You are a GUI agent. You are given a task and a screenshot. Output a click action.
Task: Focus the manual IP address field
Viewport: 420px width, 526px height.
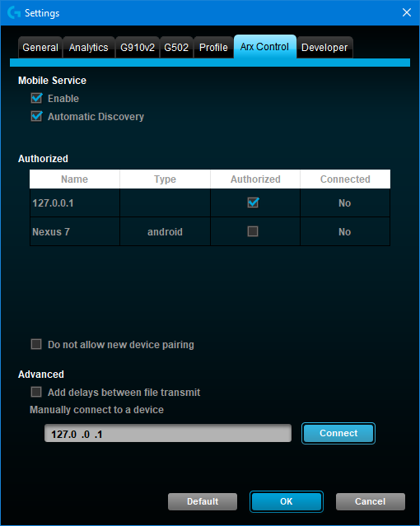click(x=168, y=433)
